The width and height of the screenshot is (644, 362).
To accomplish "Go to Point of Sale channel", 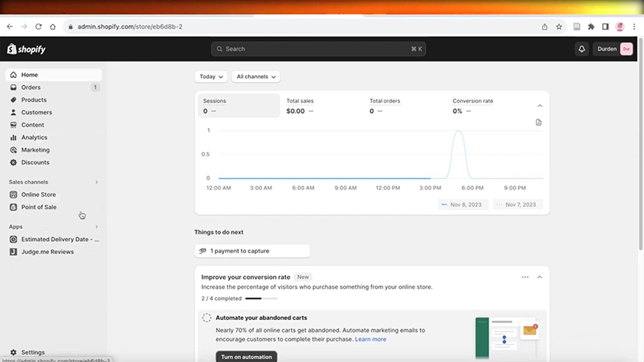I will pyautogui.click(x=39, y=207).
